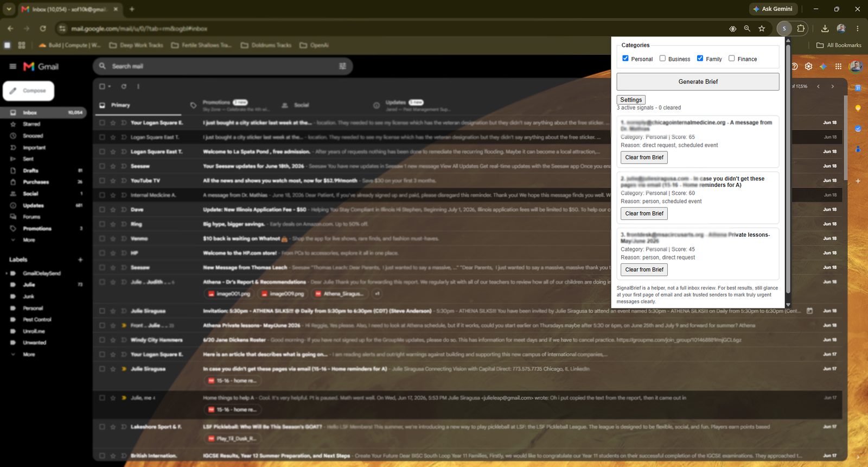
Task: Open SignalBrief Settings button
Action: click(631, 100)
